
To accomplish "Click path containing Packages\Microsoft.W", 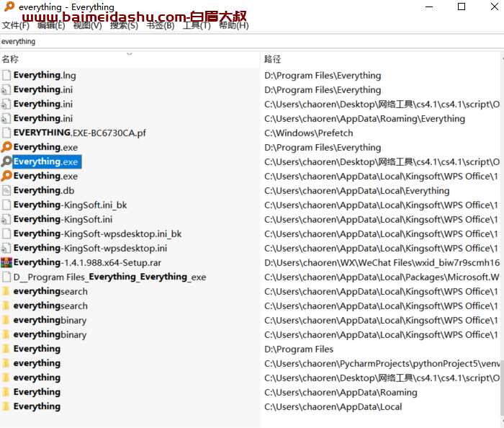I will [x=382, y=277].
